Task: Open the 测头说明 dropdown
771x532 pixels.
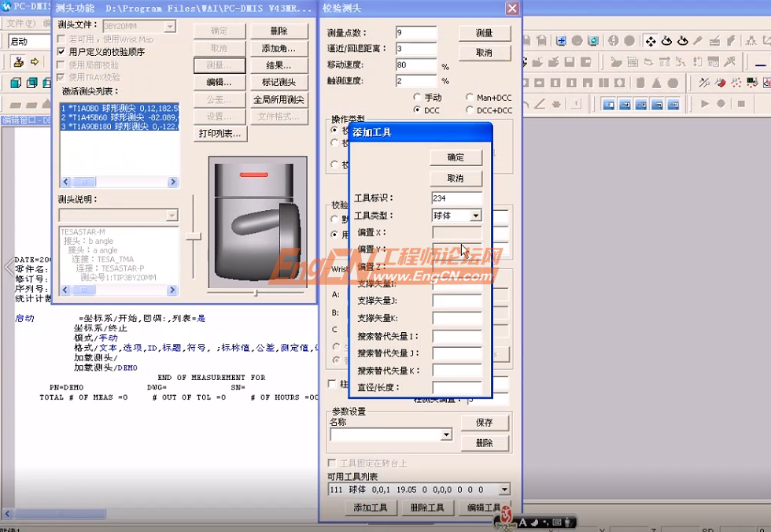Action: click(172, 215)
